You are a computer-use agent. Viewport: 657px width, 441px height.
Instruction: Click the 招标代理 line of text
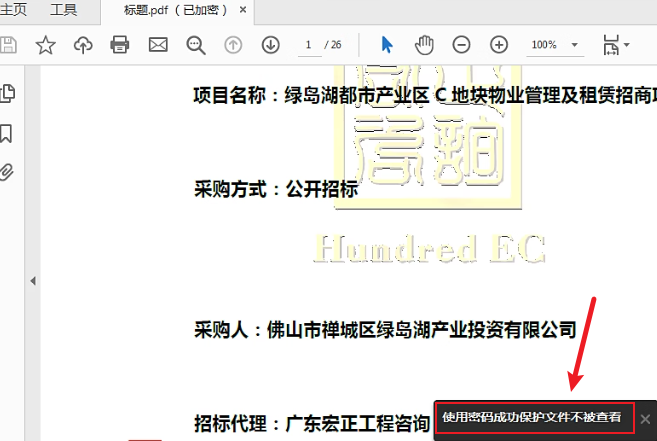click(312, 423)
